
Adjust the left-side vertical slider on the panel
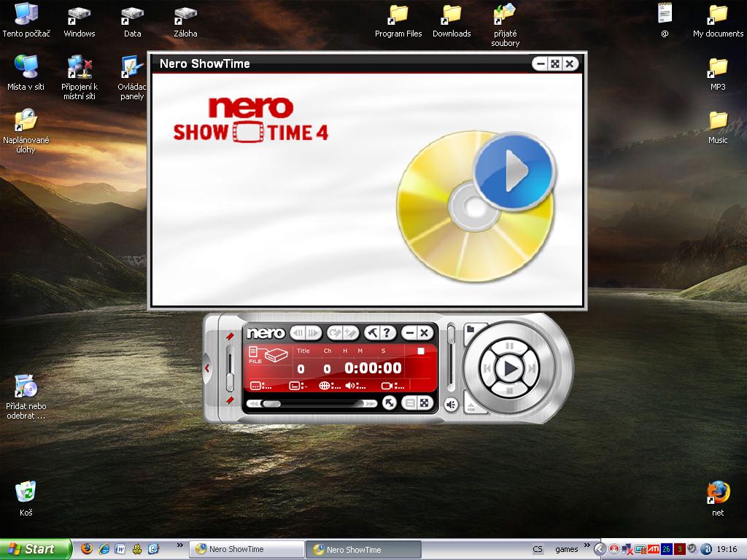click(x=230, y=369)
